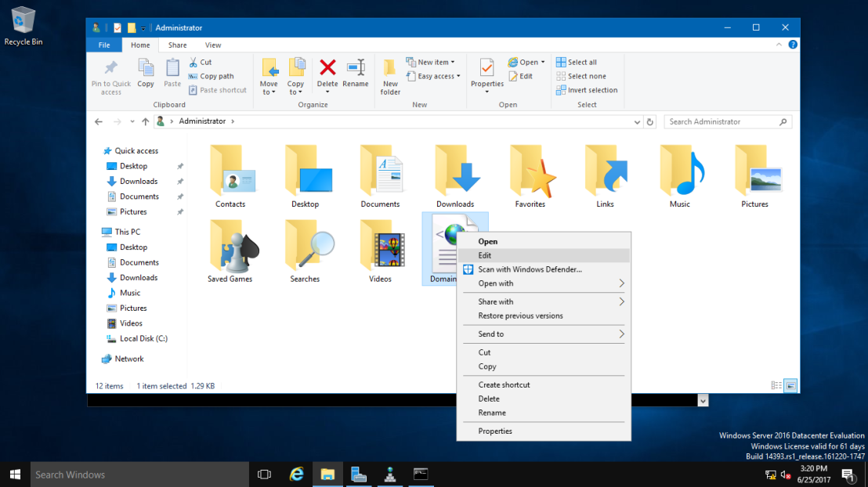Screen dimensions: 868x487
Task: Switch to the View tab
Action: 212,45
